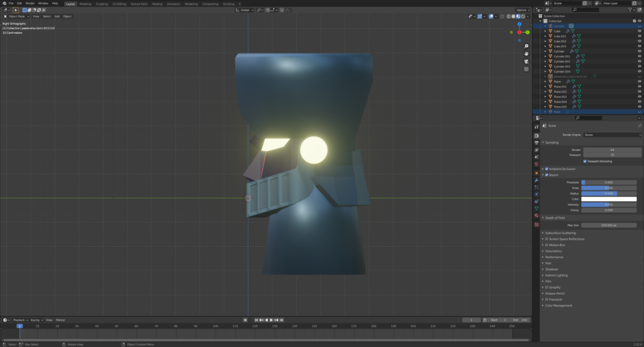Enable Screen Space Reflections checkbox
The height and width of the screenshot is (347, 644).
point(547,239)
